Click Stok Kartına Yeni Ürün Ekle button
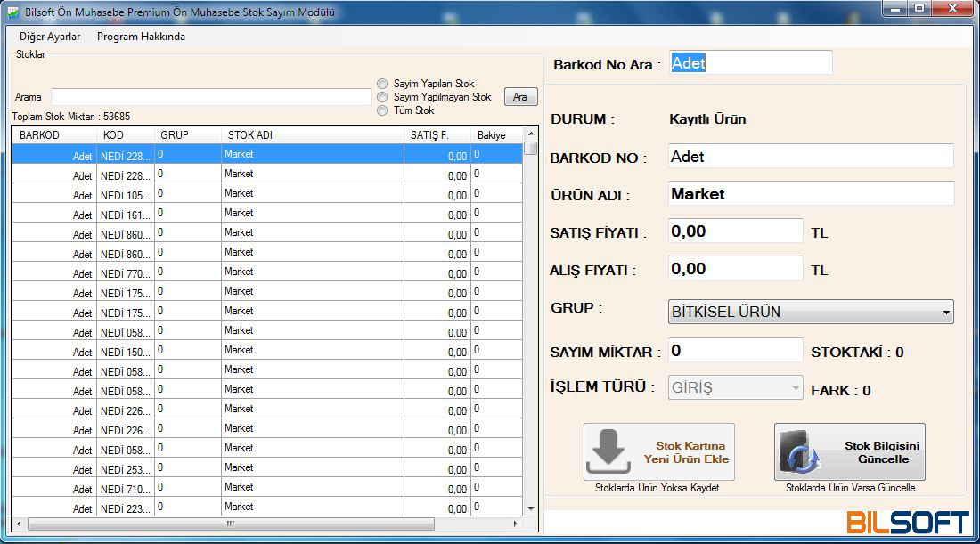This screenshot has width=980, height=544. [x=658, y=451]
